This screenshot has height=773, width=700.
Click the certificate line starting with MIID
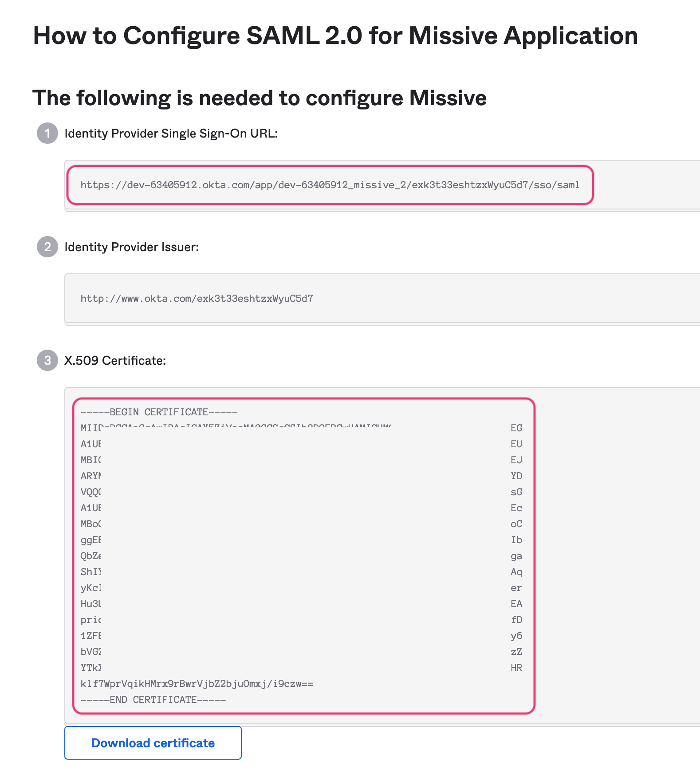91,428
